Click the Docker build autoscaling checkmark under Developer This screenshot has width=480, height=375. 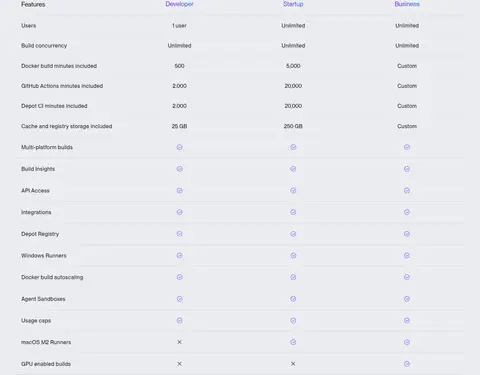pos(179,277)
